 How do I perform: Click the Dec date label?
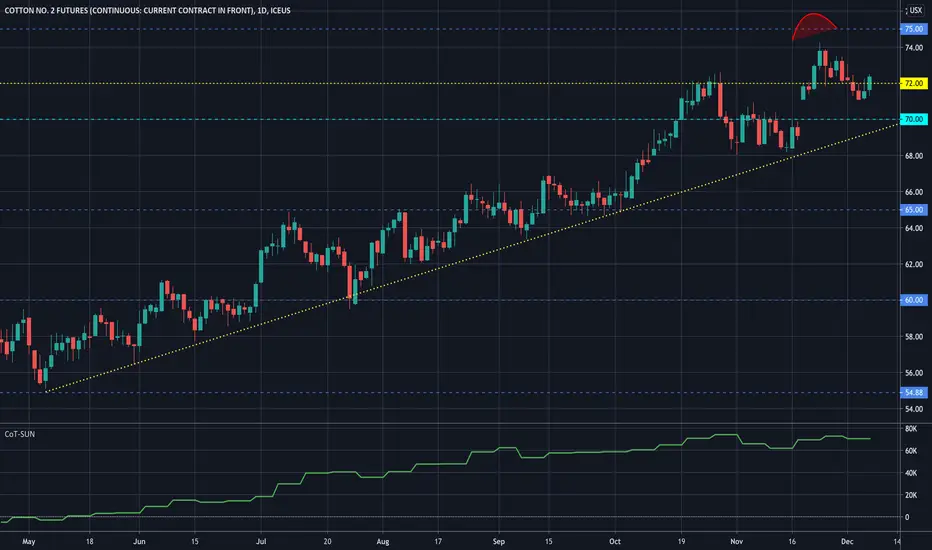pyautogui.click(x=847, y=542)
